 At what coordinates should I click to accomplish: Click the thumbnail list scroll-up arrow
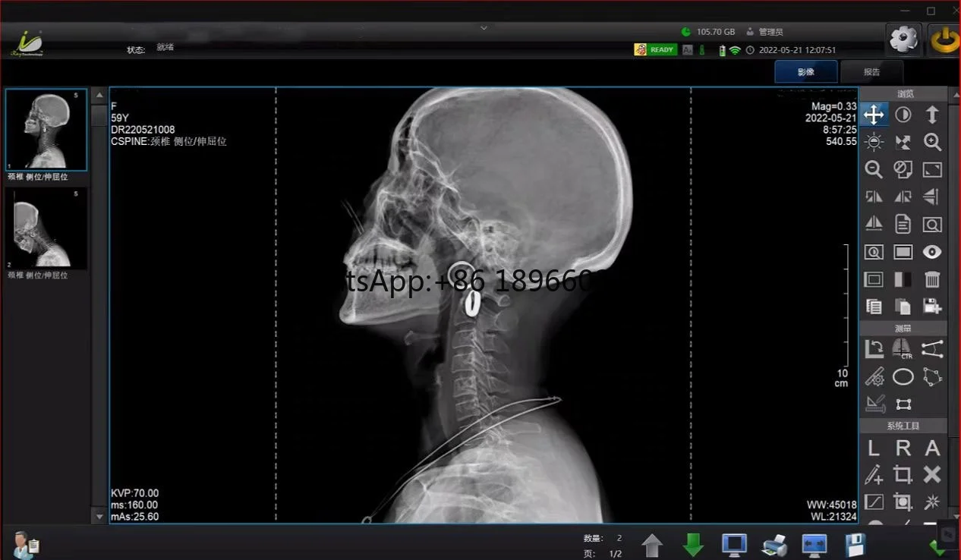[99, 96]
